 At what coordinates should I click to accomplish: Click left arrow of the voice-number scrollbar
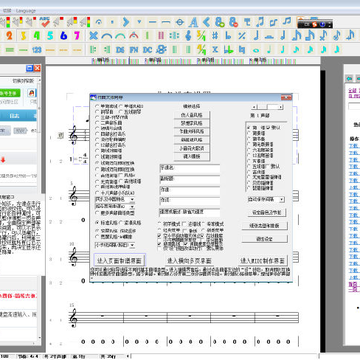(254, 107)
